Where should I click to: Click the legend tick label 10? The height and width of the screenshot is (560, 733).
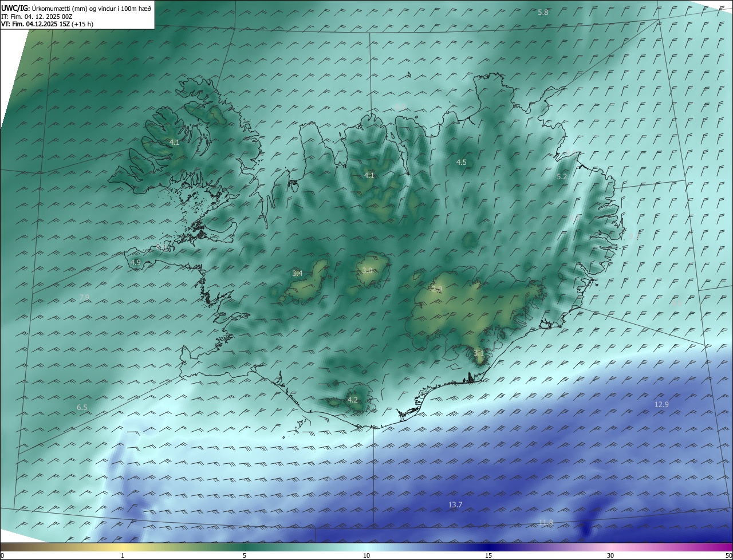coord(366,555)
